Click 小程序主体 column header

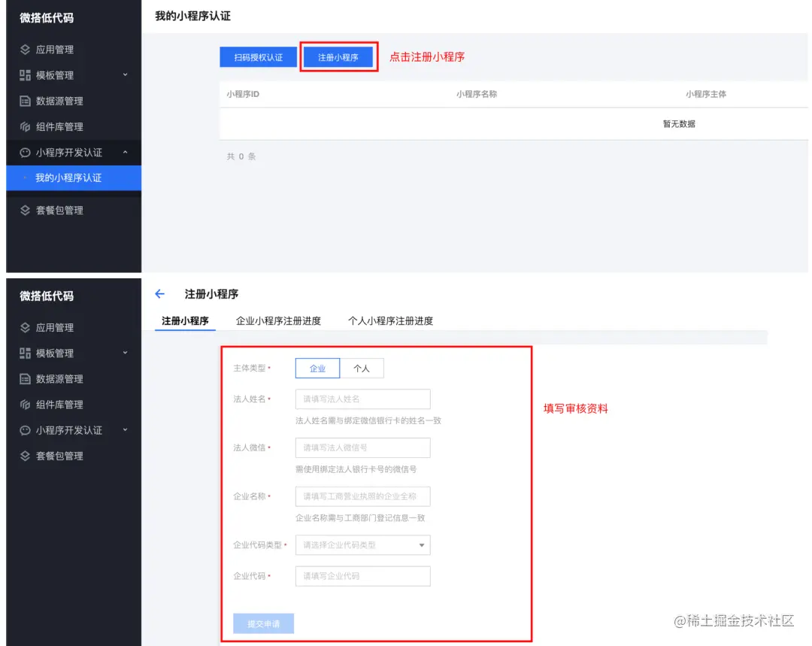(x=706, y=94)
